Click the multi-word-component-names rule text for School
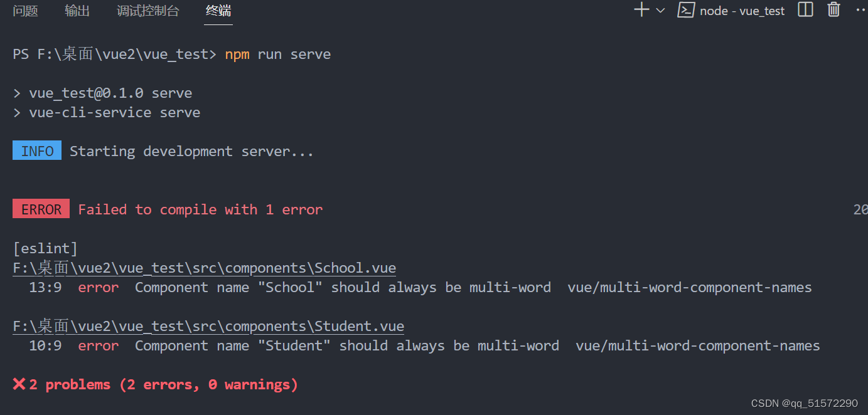 689,287
